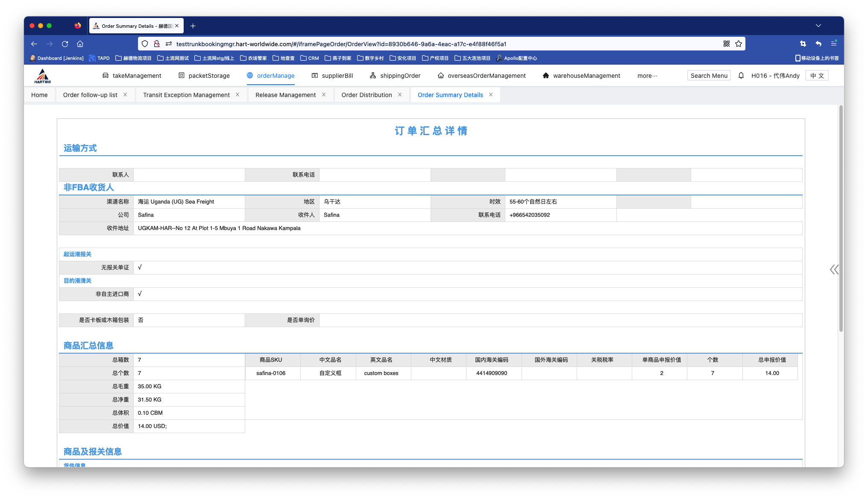Bookmark page with the star icon

[x=739, y=44]
